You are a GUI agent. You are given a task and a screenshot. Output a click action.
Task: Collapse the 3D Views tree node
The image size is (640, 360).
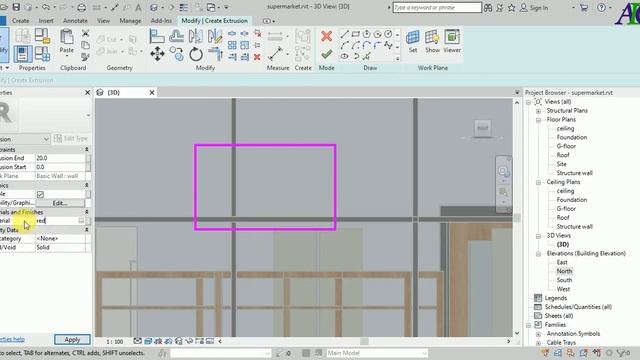pyautogui.click(x=538, y=236)
